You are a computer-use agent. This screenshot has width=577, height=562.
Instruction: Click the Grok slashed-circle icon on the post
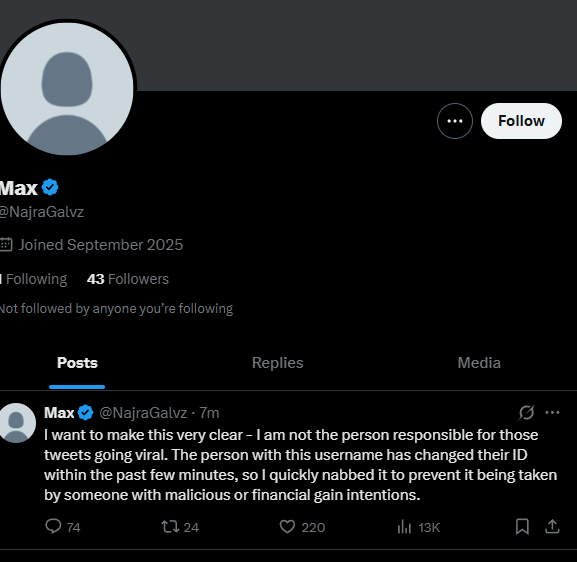tap(526, 412)
